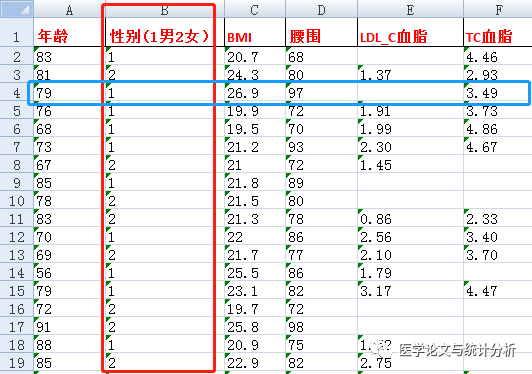Select column D header
The height and width of the screenshot is (374, 532).
[x=321, y=10]
